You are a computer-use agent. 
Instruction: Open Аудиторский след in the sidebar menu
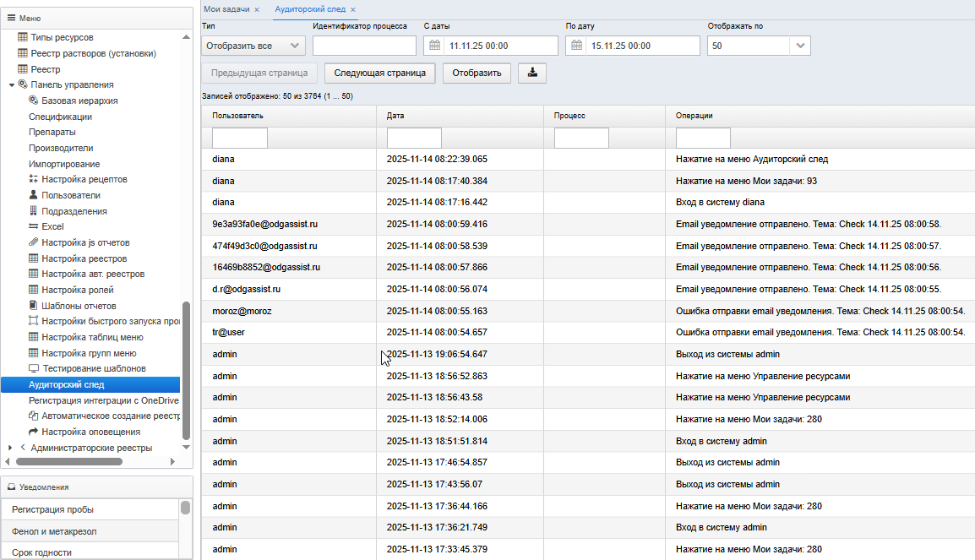click(x=90, y=384)
